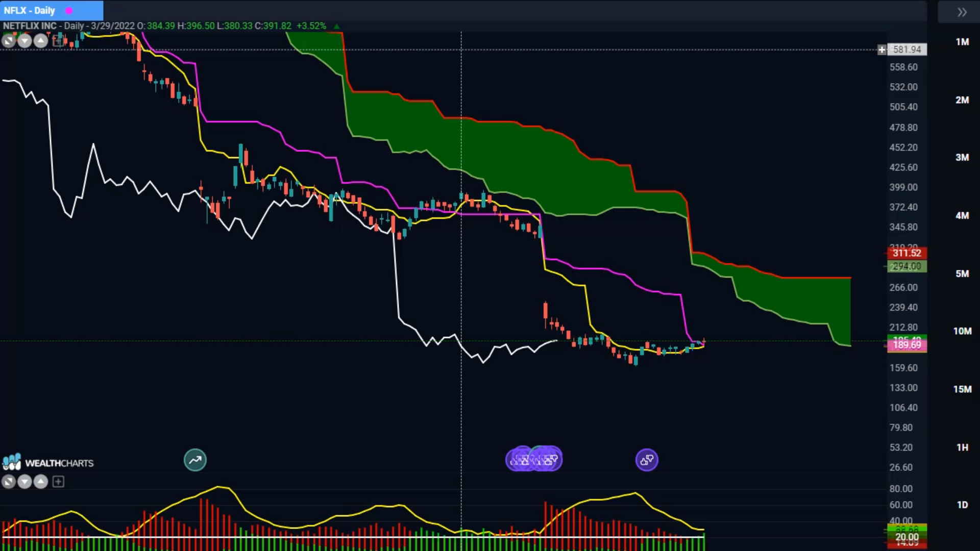Click the C:391.82 close value

tap(273, 26)
